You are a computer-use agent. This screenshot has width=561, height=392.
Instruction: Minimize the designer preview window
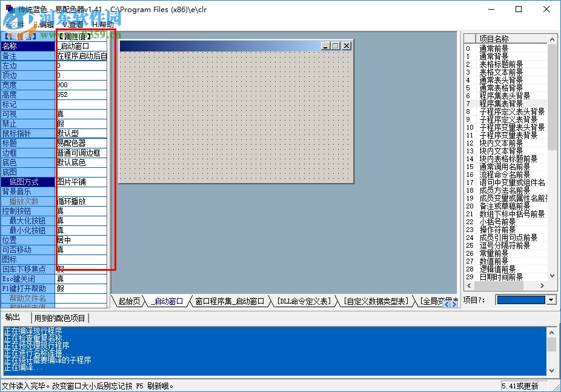(325, 45)
